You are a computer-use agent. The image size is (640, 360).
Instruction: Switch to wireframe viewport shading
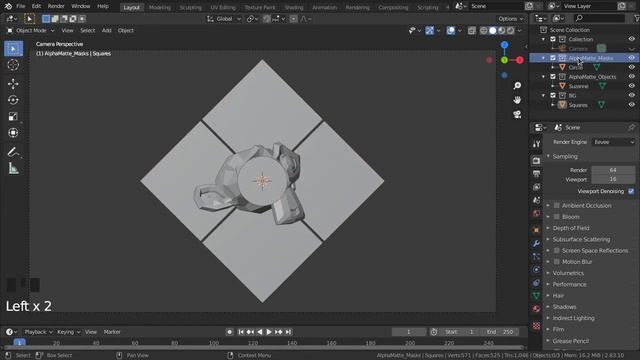tap(484, 31)
